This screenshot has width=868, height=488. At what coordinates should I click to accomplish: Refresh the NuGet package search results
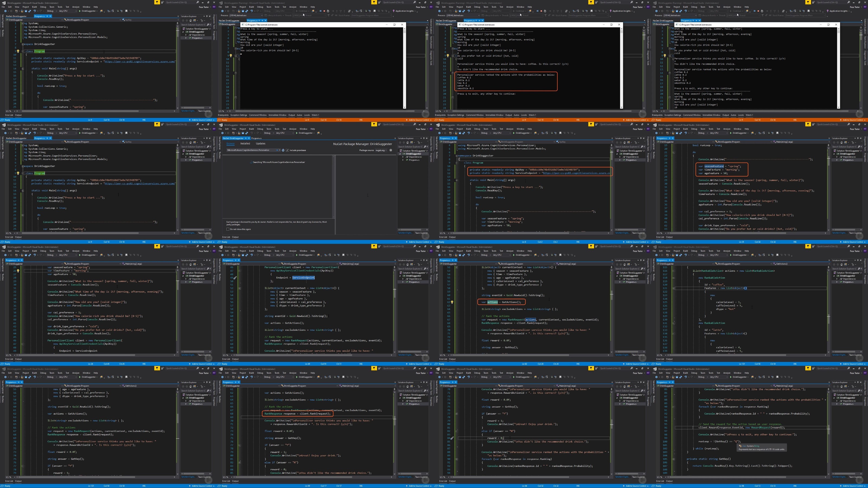[283, 150]
